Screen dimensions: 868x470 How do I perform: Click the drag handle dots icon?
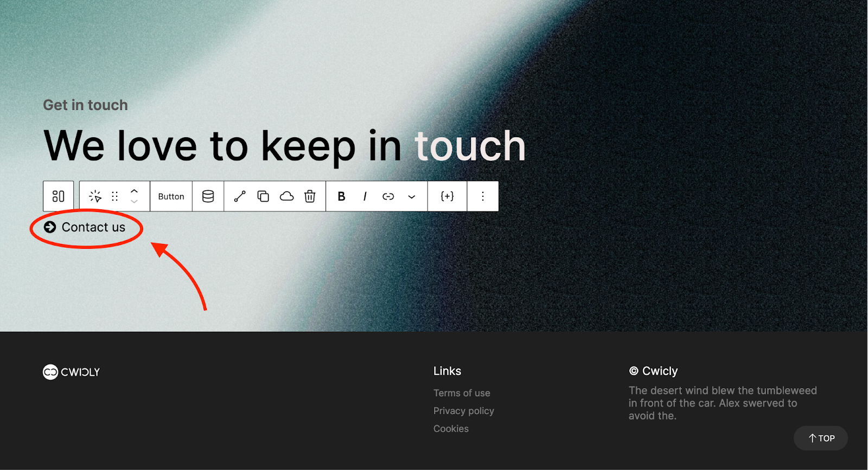[x=115, y=196]
